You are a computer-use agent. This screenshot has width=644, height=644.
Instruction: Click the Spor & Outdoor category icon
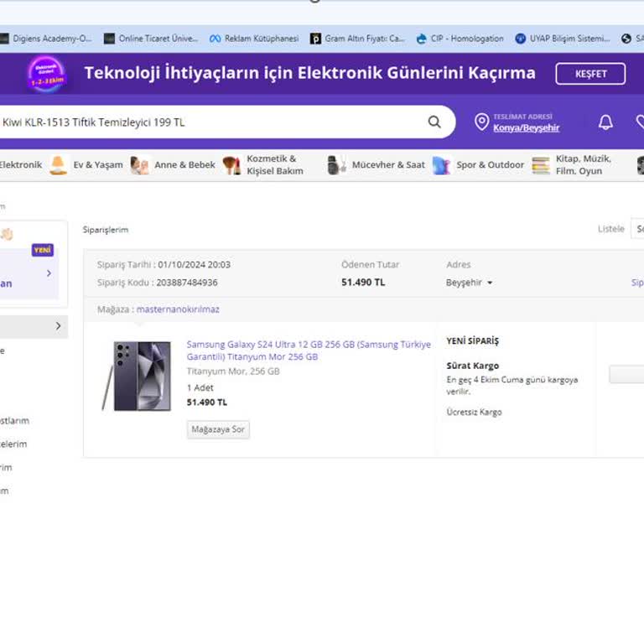(x=442, y=165)
